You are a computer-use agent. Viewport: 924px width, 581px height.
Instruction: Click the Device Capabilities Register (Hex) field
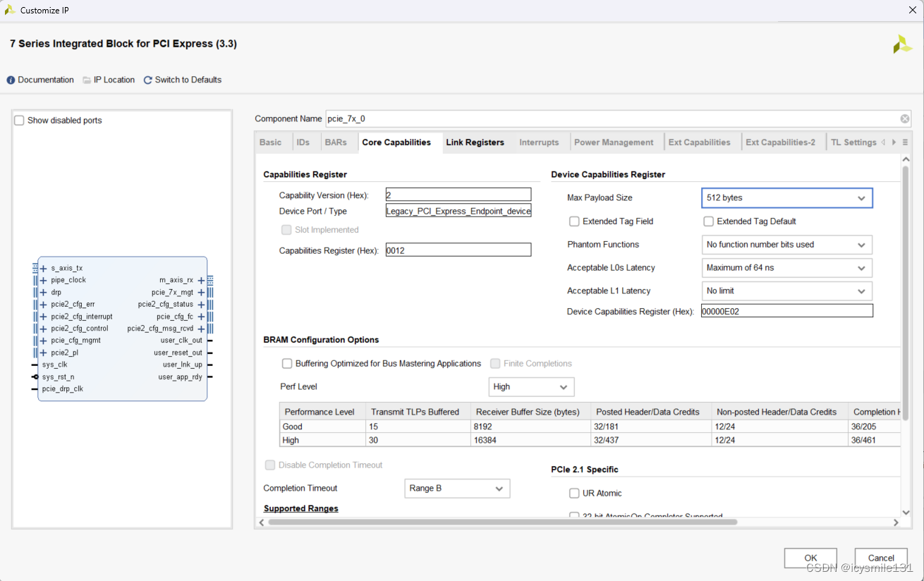click(787, 311)
